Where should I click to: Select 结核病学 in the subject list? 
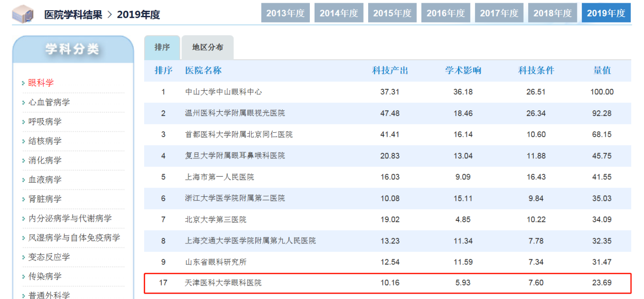click(x=45, y=141)
